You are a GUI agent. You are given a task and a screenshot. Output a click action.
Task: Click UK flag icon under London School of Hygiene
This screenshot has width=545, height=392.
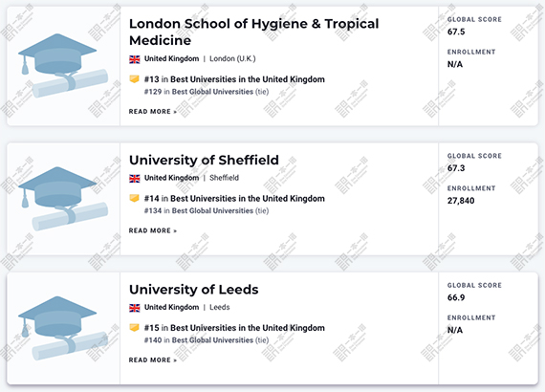tap(135, 59)
